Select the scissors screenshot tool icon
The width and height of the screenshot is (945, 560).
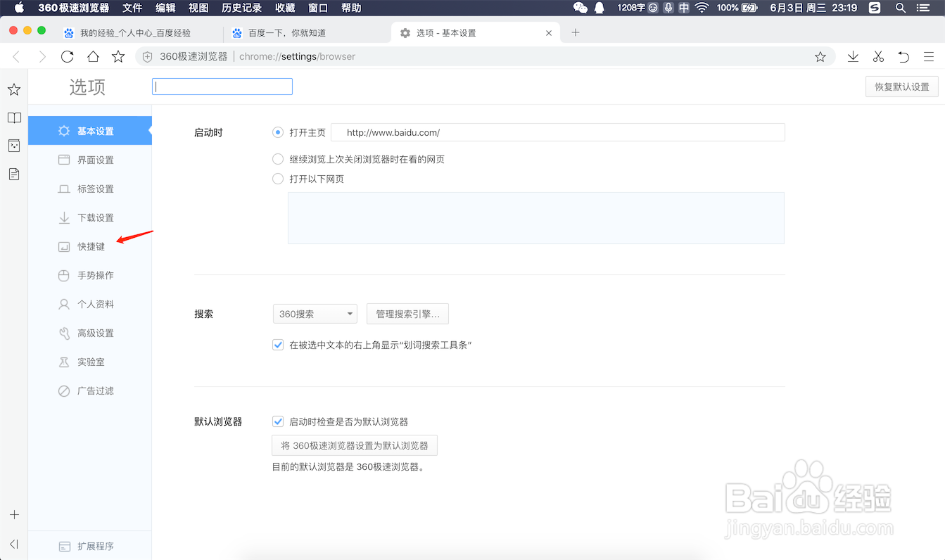click(878, 56)
